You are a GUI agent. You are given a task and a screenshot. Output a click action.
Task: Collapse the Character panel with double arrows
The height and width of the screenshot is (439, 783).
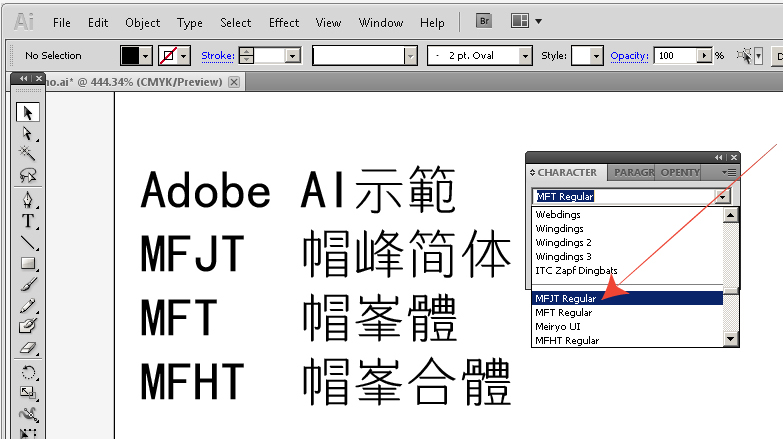[x=718, y=157]
